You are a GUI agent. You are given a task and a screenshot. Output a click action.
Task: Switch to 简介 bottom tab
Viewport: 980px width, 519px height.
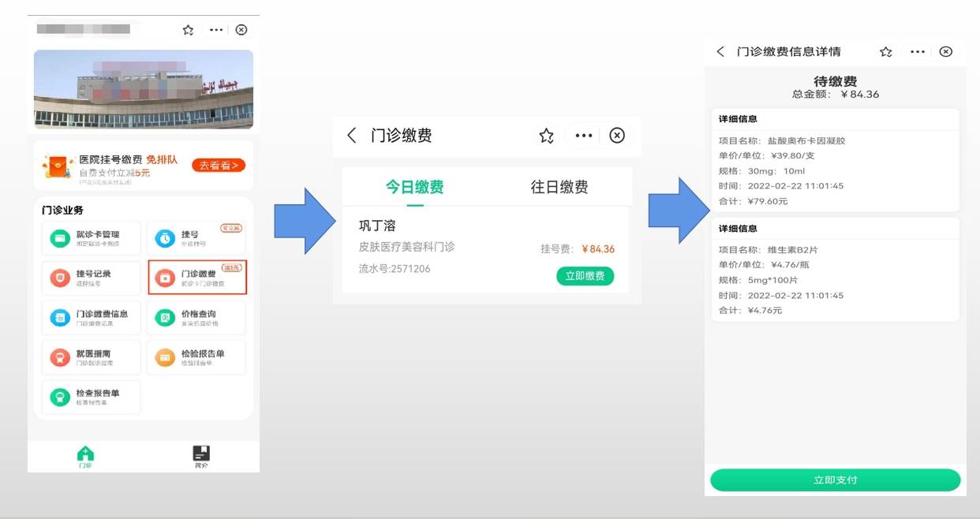202,457
